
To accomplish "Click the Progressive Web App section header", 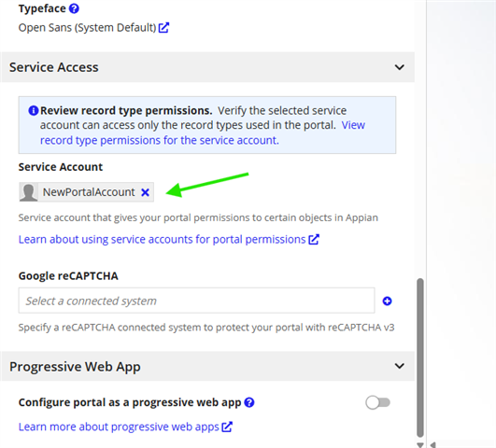I will coord(207,366).
